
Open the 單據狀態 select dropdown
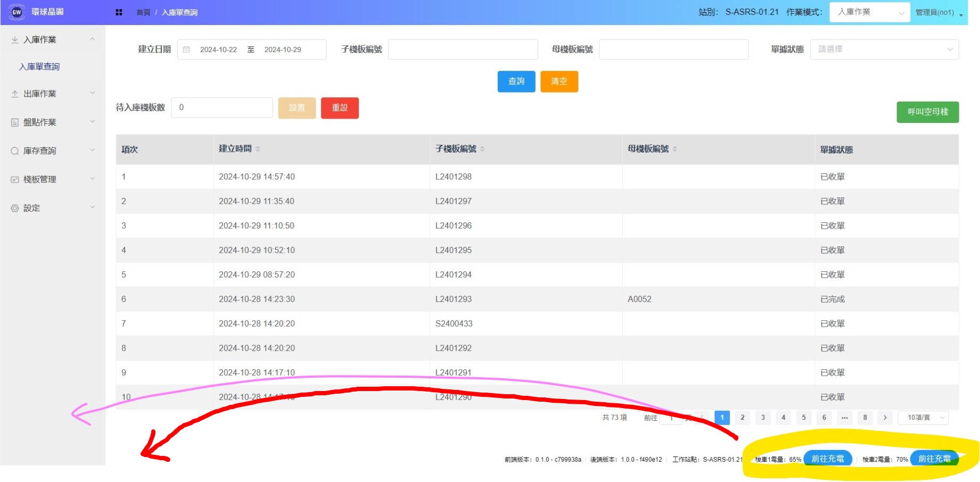[884, 49]
